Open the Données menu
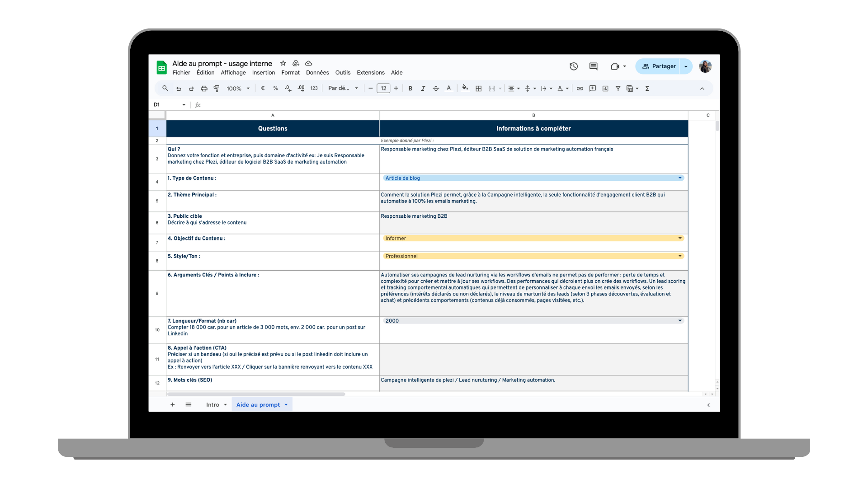Viewport: 868px width, 488px height. (x=317, y=72)
